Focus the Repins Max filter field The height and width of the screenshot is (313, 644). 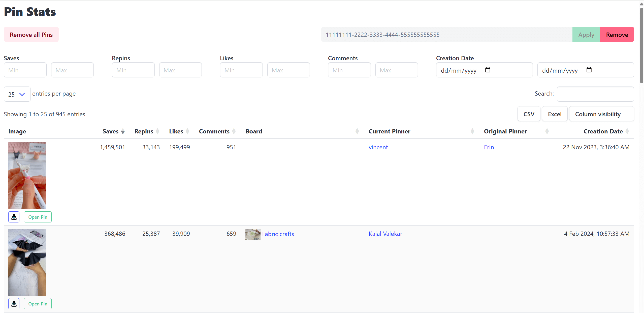(180, 70)
